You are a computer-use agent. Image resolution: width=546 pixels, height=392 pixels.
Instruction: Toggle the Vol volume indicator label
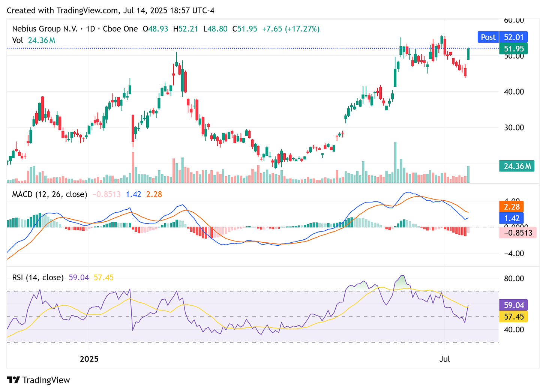pos(18,40)
